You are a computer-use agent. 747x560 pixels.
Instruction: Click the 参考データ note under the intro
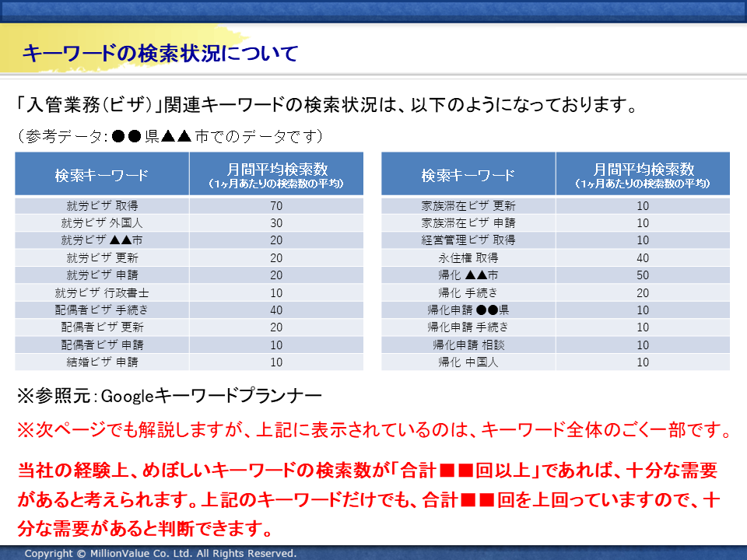170,137
